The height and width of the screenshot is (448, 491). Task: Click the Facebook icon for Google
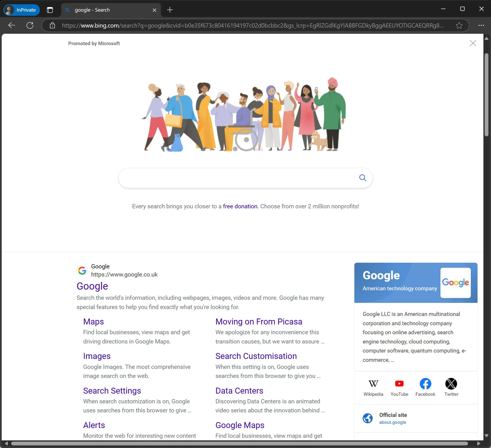coord(425,383)
